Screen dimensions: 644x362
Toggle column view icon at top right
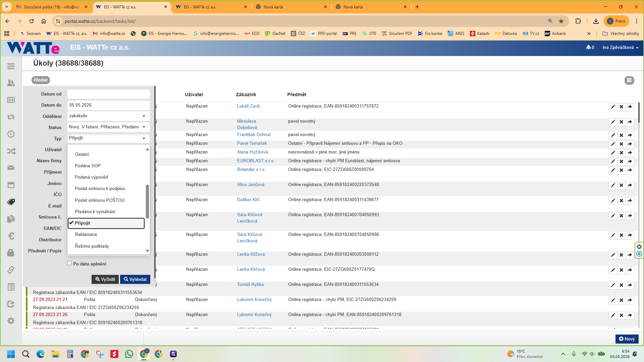pyautogui.click(x=629, y=80)
